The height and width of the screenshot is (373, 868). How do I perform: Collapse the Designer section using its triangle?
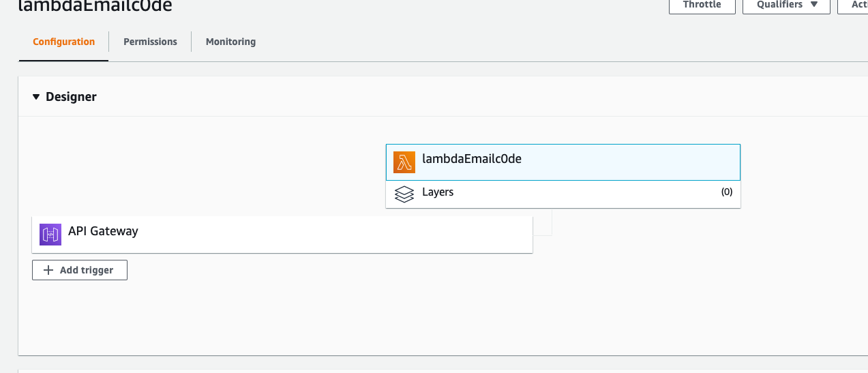[x=36, y=97]
